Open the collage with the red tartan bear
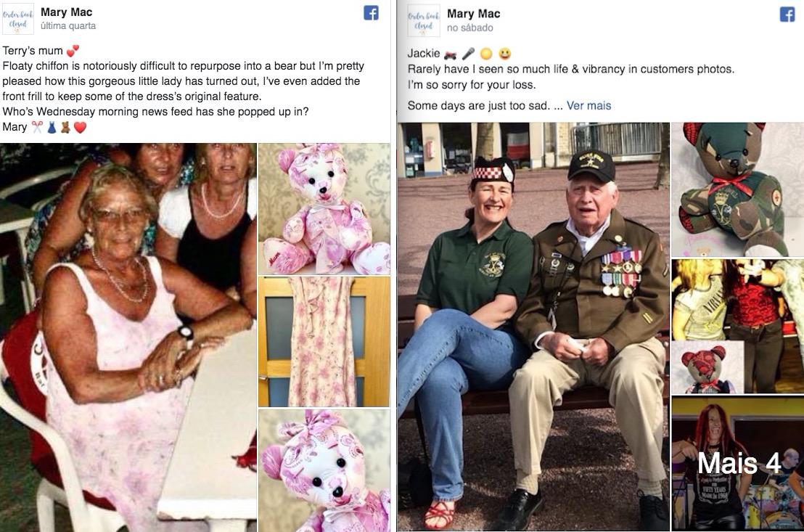804x532 pixels. click(738, 327)
